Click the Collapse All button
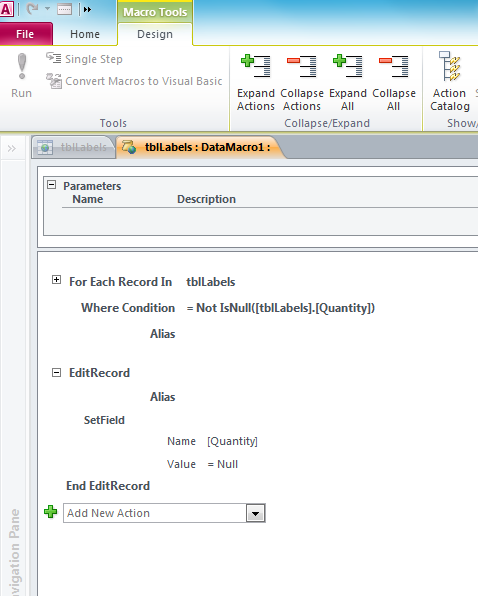 click(394, 82)
